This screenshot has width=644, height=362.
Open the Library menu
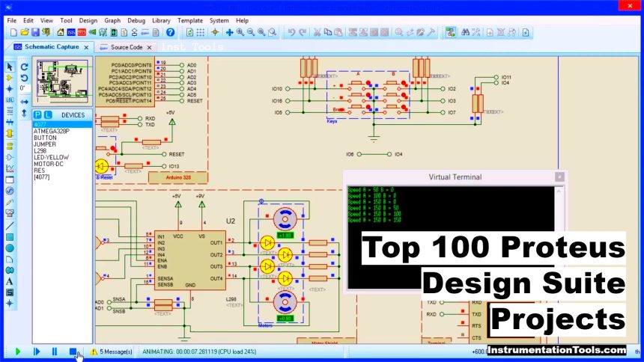pos(161,20)
